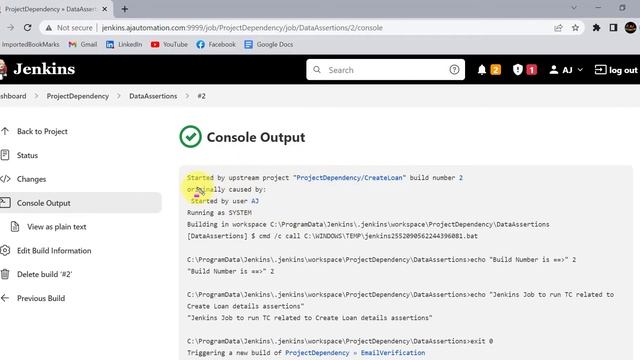Click the Back to Project up-arrow icon
Screen dimensions: 640x360
[5, 131]
